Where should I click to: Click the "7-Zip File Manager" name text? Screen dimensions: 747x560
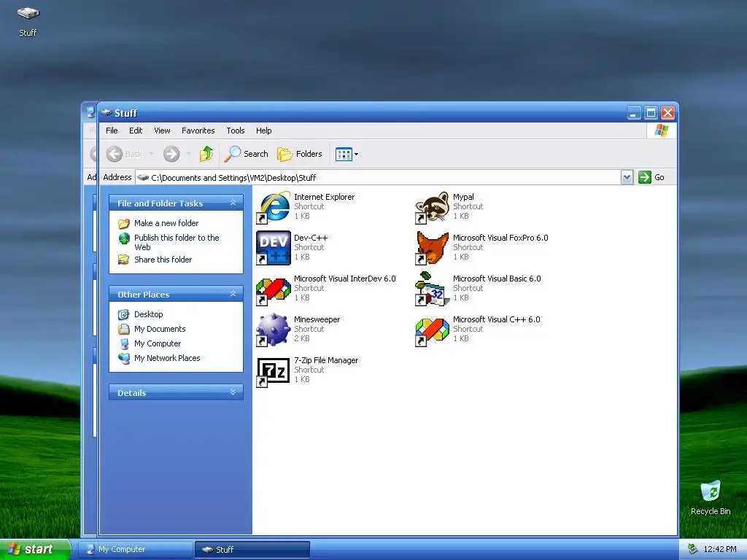point(326,360)
